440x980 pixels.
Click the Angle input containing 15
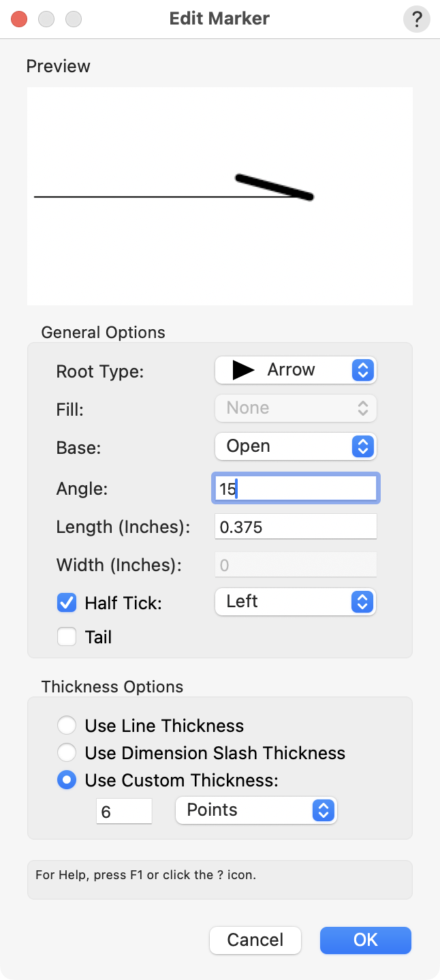296,488
